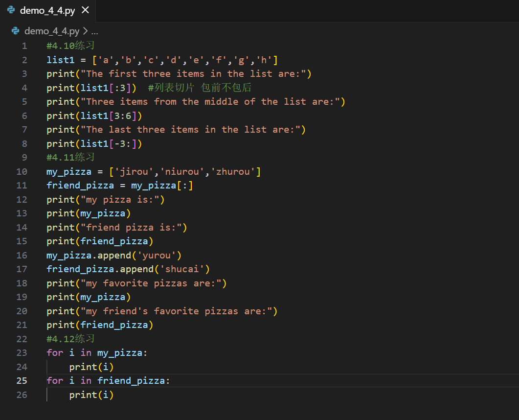Click the string "my pizza is:"

[120, 199]
